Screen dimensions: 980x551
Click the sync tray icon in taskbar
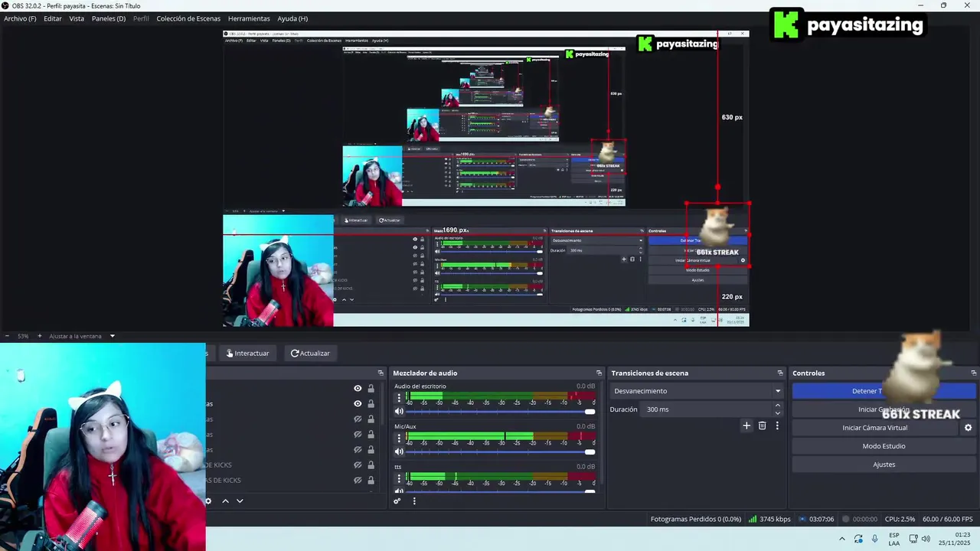tap(858, 540)
